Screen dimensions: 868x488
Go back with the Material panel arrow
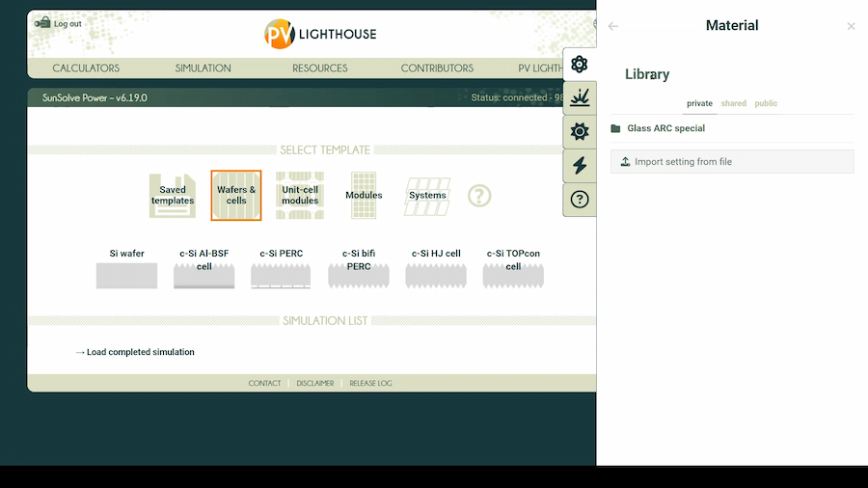pyautogui.click(x=612, y=26)
